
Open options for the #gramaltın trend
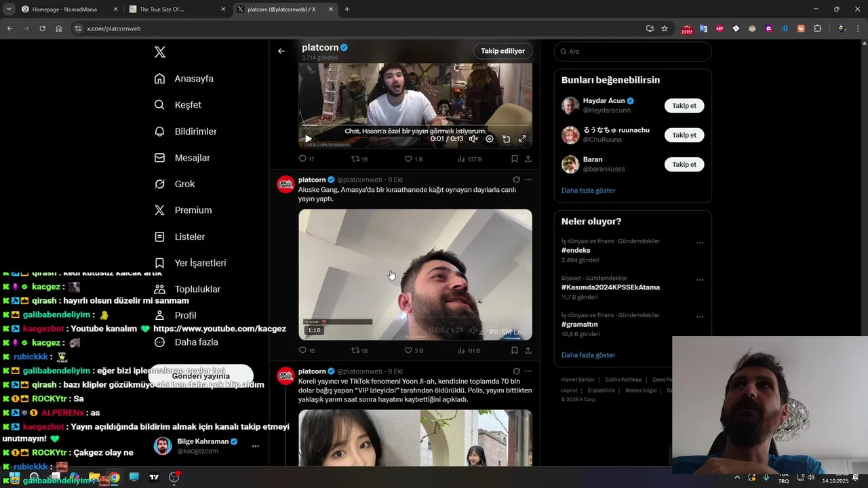[700, 317]
